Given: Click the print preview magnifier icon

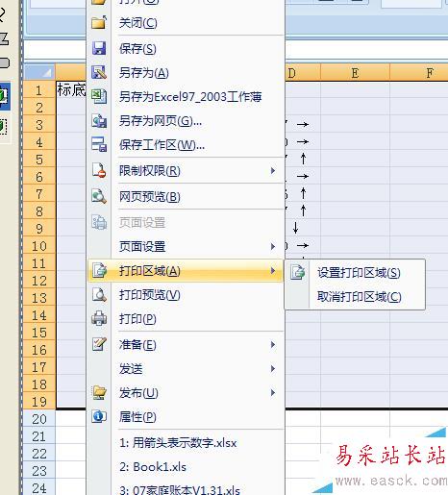Looking at the screenshot, I should pos(99,295).
